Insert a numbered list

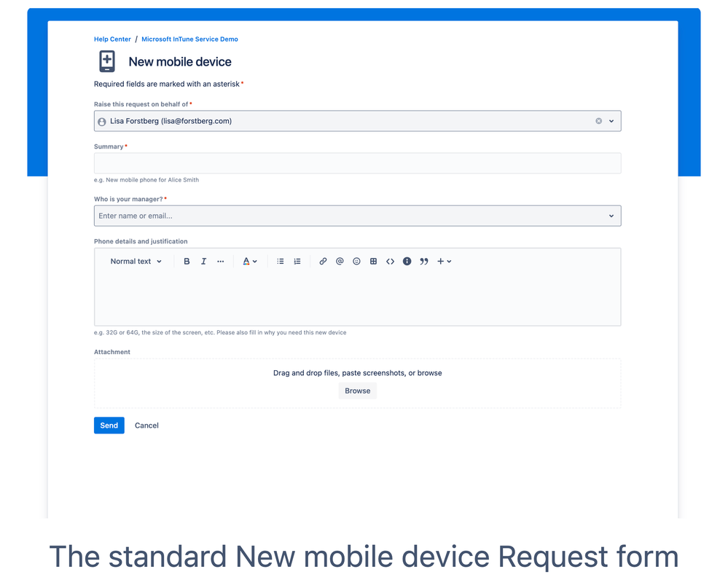pyautogui.click(x=297, y=261)
